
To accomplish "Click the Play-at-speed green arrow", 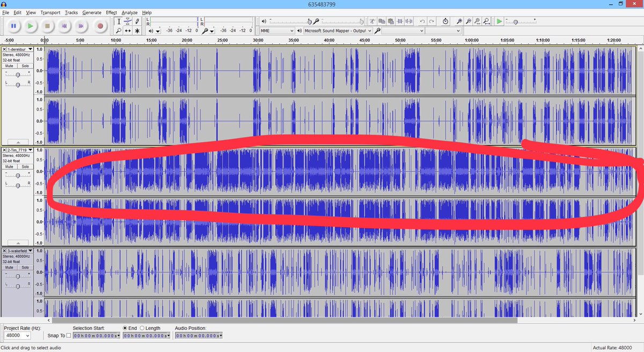I will tap(500, 21).
